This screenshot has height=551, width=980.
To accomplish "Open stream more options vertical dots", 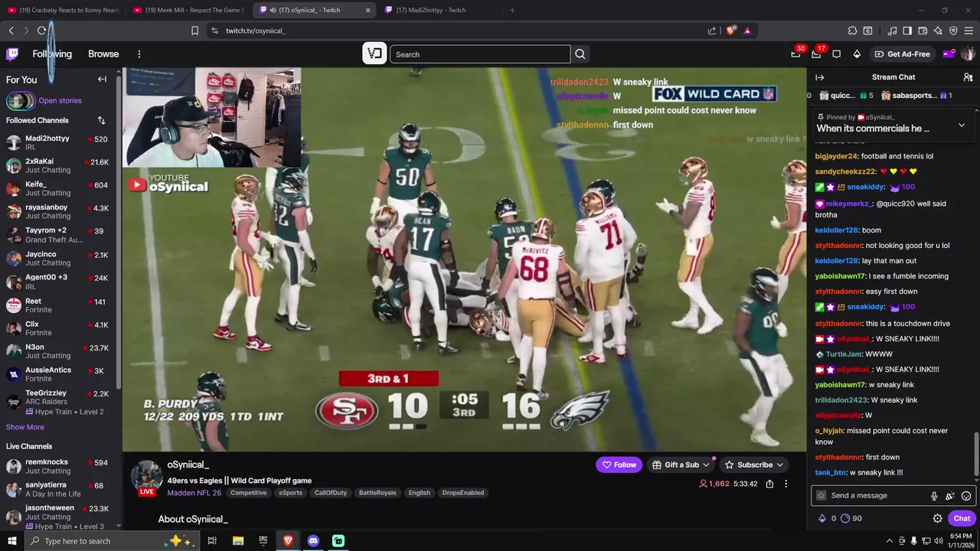I will click(786, 484).
